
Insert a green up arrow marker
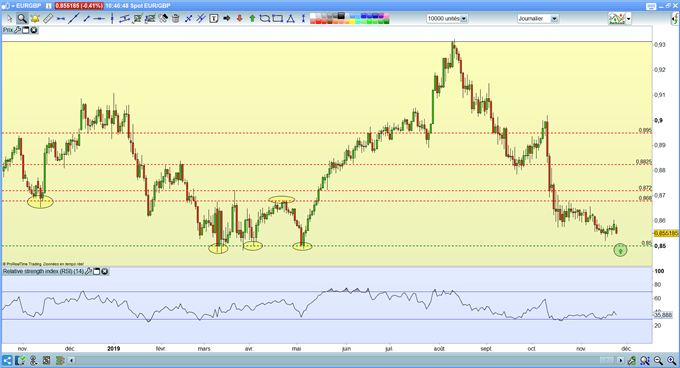point(252,19)
